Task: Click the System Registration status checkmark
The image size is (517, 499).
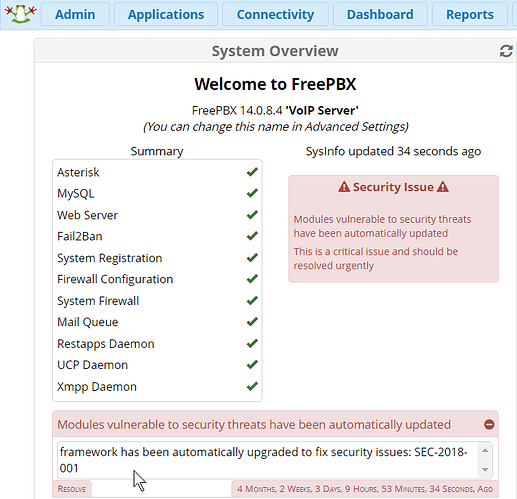Action: point(252,258)
